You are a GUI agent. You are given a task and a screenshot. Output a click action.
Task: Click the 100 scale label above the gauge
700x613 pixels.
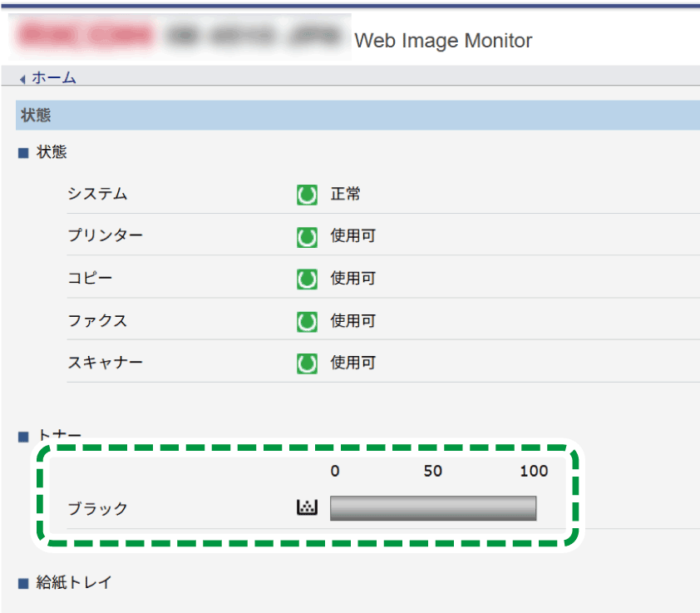coord(533,471)
